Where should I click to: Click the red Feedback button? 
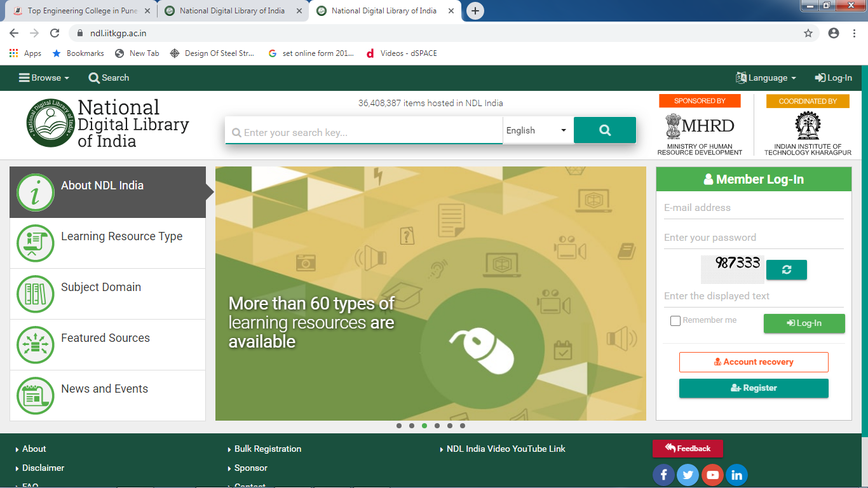pyautogui.click(x=688, y=448)
